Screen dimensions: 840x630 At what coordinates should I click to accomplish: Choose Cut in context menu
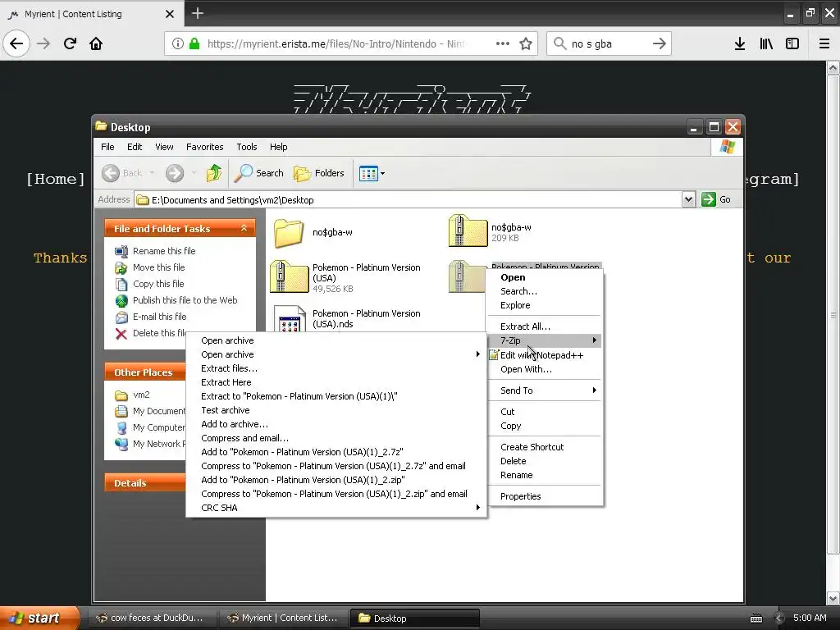545,412
